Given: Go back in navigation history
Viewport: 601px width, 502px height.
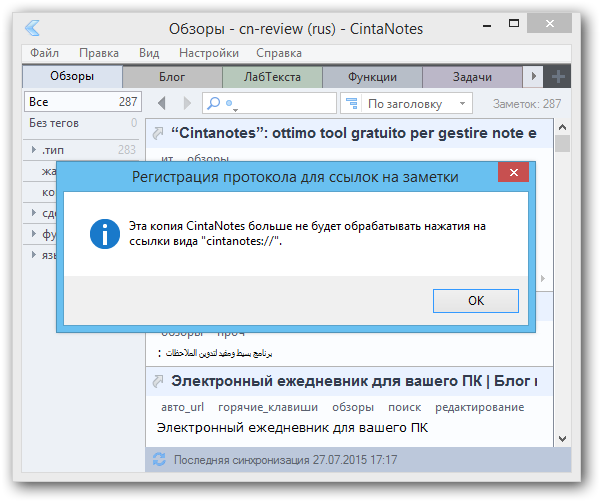Looking at the screenshot, I should (x=162, y=103).
